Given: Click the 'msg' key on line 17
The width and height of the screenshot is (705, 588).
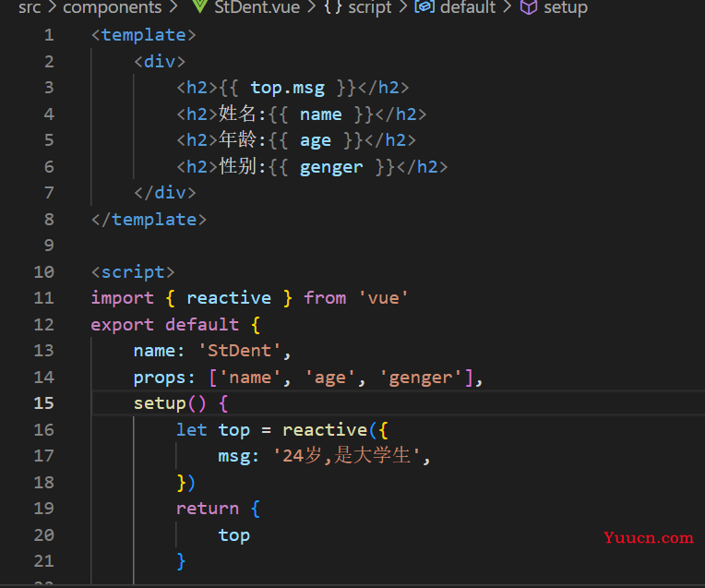Looking at the screenshot, I should [x=233, y=456].
